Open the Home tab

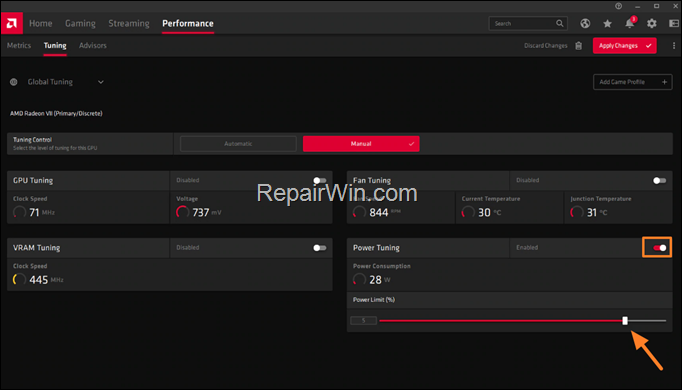tap(40, 23)
